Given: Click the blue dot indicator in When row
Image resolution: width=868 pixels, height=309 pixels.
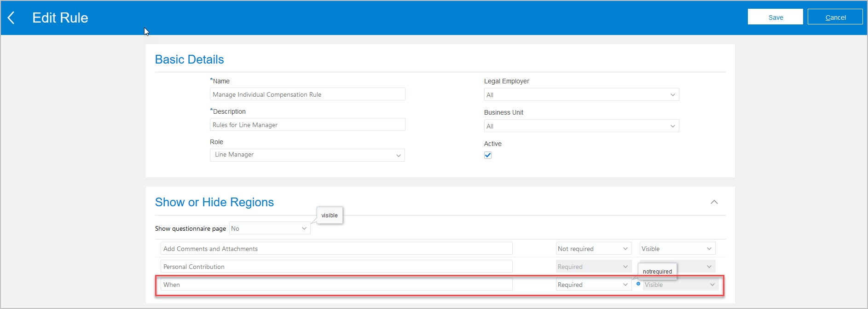Looking at the screenshot, I should click(x=638, y=284).
